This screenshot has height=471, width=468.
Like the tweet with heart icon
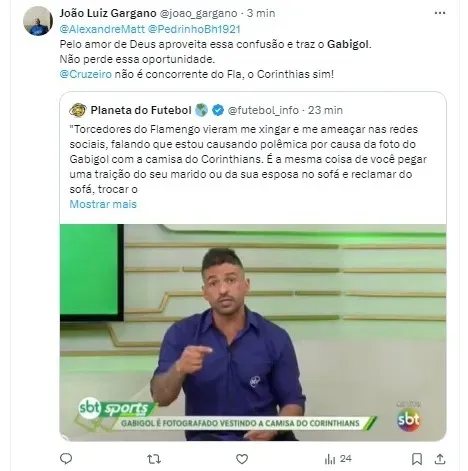242,459
